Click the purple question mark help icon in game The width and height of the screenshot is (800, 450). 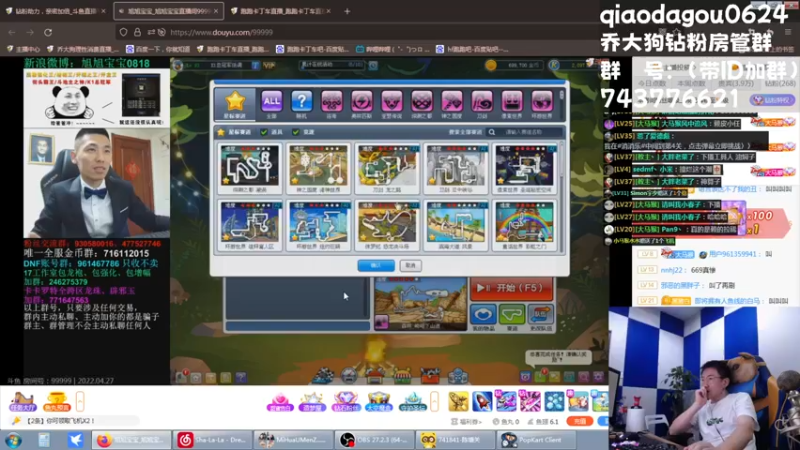pyautogui.click(x=241, y=378)
